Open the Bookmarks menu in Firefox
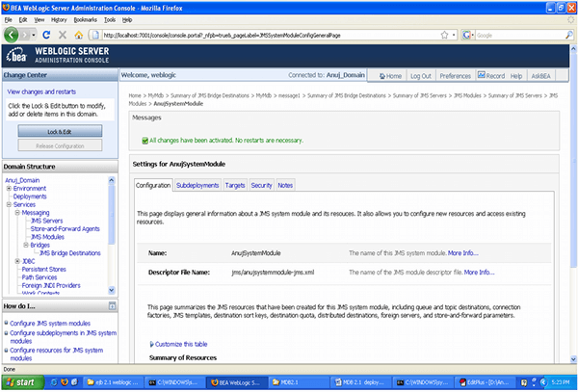The height and width of the screenshot is (392, 578). (85, 18)
